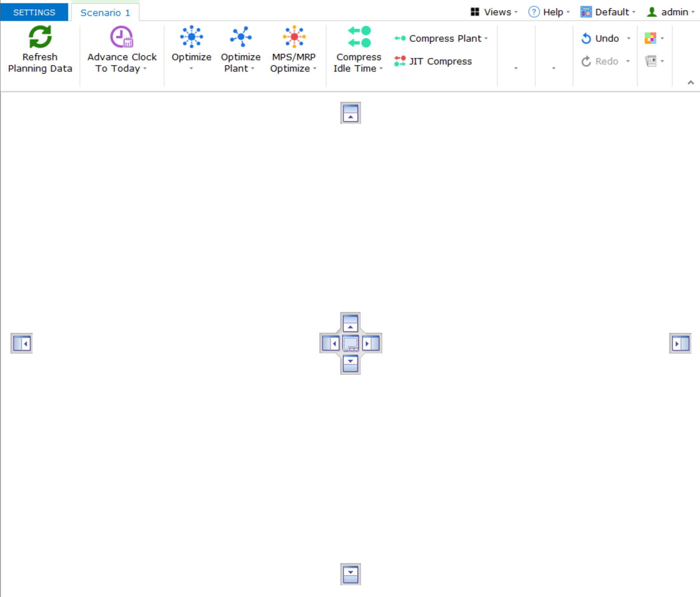The height and width of the screenshot is (597, 700).
Task: Click the JIT Compress icon
Action: coord(400,61)
